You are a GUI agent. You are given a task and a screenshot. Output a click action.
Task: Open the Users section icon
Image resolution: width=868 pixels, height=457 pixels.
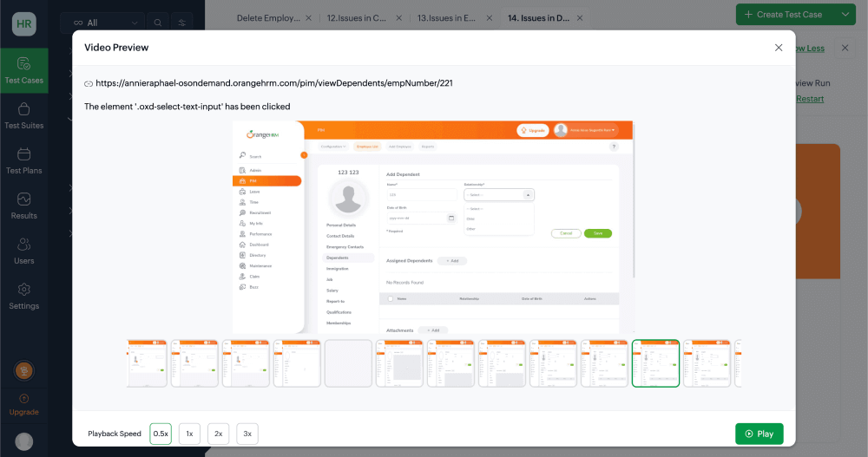23,245
